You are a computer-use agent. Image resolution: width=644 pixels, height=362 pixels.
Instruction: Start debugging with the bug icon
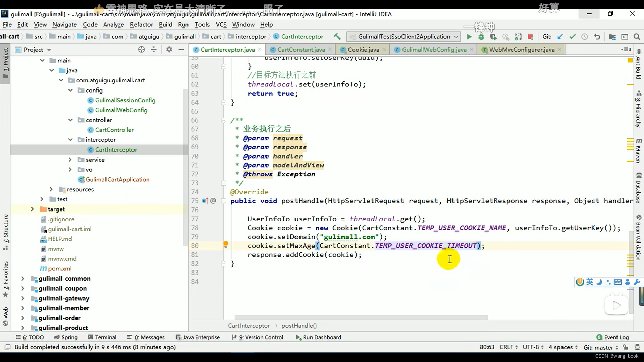coord(481,37)
